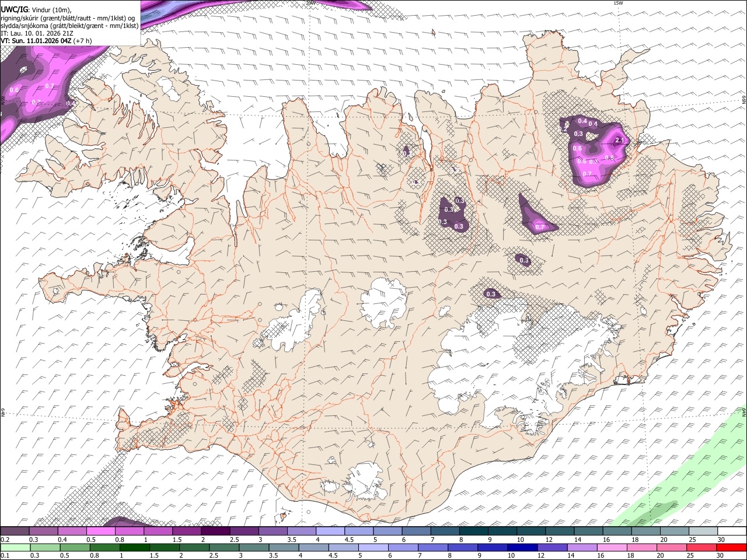
Task: Select the periwinkle 6 swatch in lower legend
Action: click(x=403, y=547)
